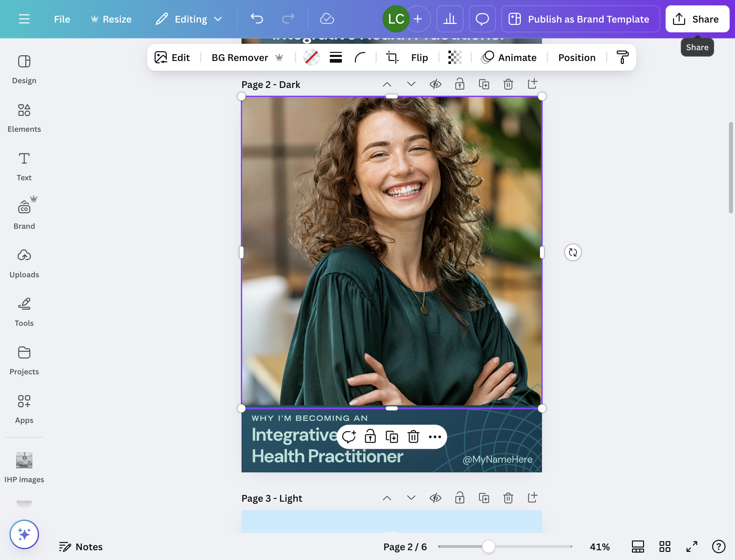Open the Canva AI assistant sparkle button
Viewport: 735px width, 560px height.
pos(24,534)
